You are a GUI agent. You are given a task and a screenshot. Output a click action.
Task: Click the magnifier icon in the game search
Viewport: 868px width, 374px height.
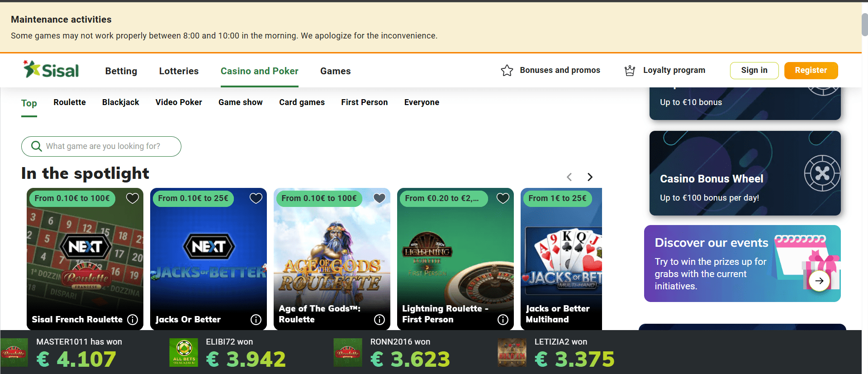click(x=36, y=146)
